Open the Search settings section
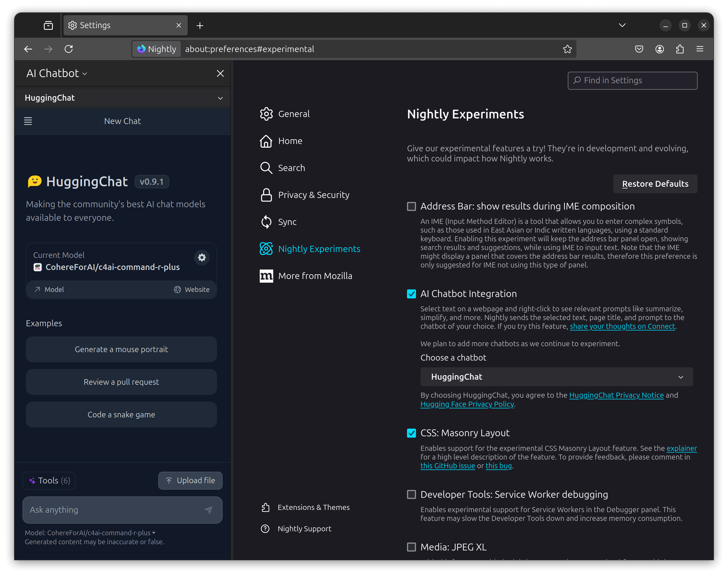 [291, 168]
